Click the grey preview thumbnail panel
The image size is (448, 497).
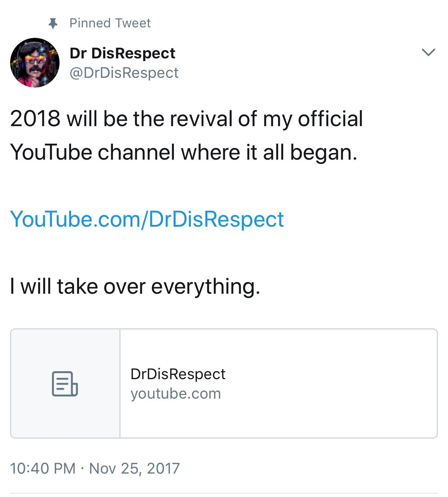pos(65,383)
